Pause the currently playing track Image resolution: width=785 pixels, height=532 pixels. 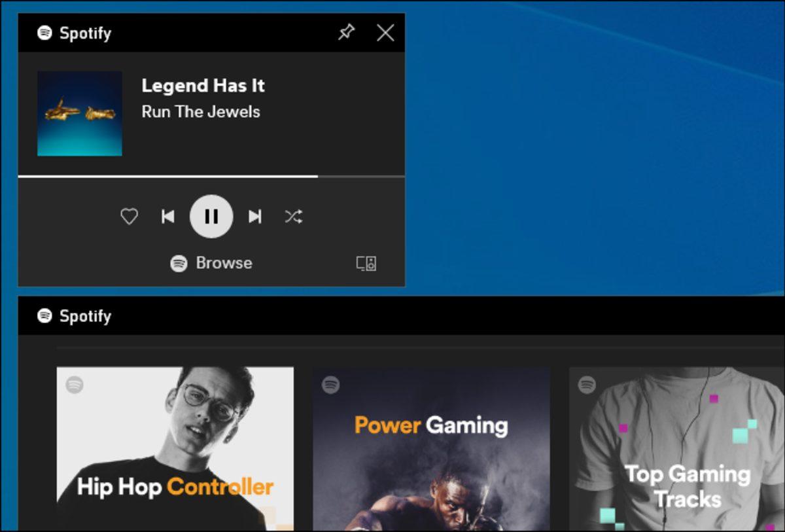[x=211, y=217]
